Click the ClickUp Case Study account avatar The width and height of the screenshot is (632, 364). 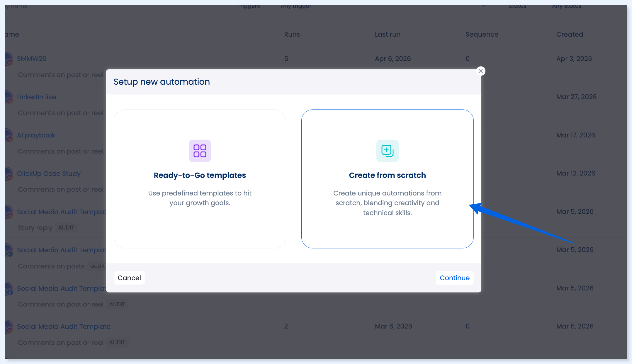(9, 174)
